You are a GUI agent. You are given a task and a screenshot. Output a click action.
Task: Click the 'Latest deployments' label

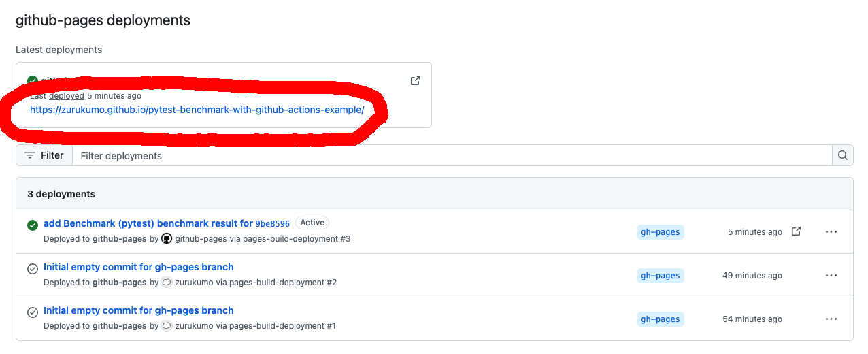[59, 50]
